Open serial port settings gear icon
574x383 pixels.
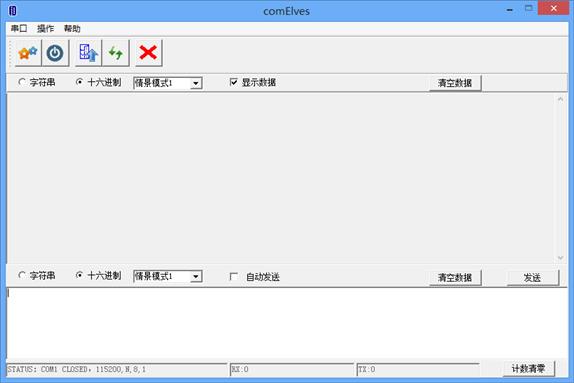(28, 53)
